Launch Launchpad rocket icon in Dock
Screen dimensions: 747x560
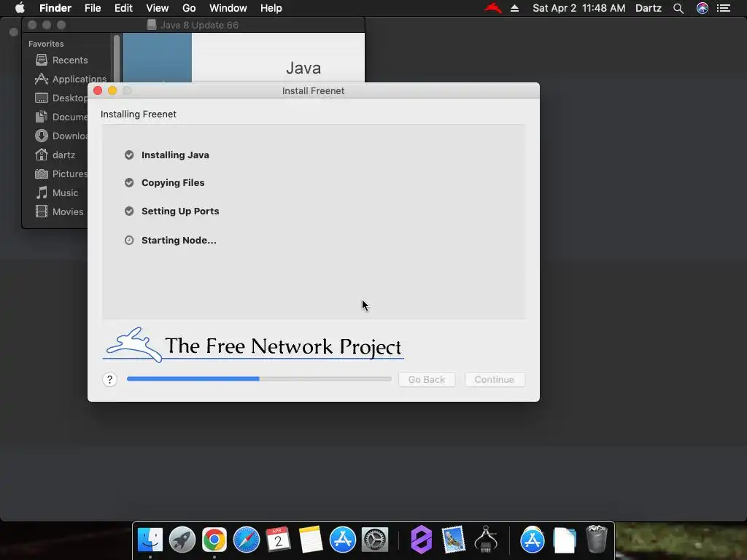point(182,540)
